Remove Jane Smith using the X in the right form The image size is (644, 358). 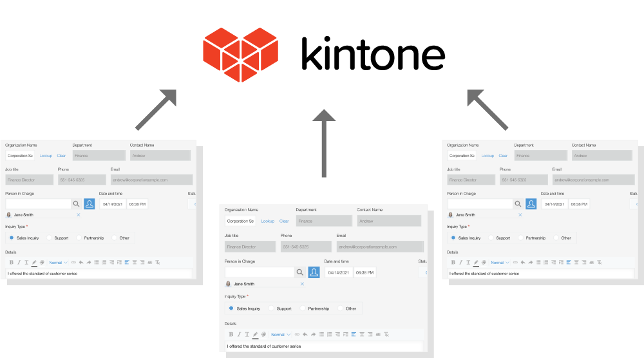point(520,214)
